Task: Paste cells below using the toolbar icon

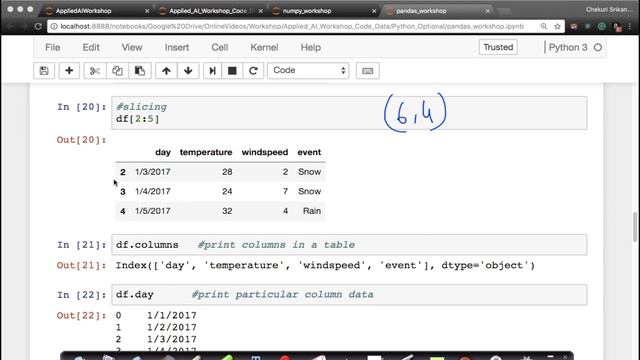Action: click(140, 71)
